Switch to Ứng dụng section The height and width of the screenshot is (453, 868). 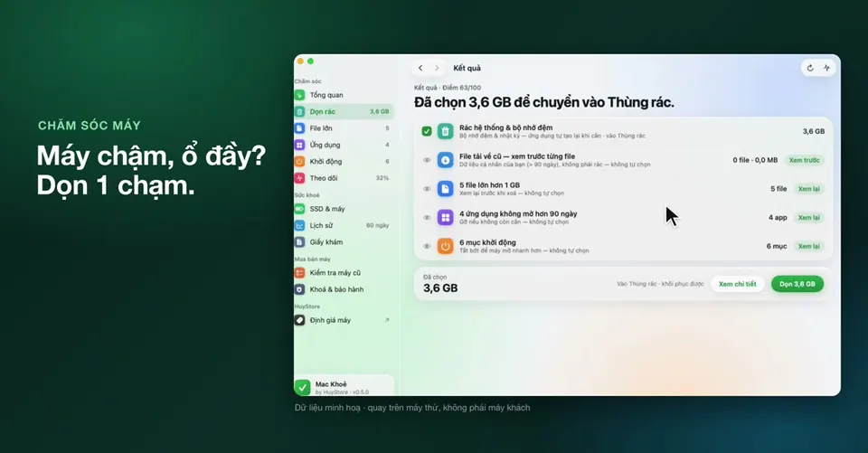pyautogui.click(x=344, y=145)
